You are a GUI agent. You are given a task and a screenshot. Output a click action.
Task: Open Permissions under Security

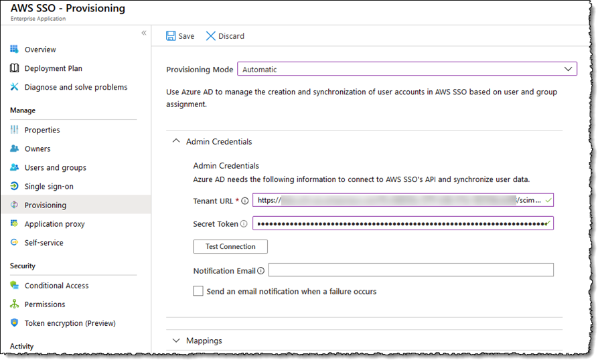point(45,304)
